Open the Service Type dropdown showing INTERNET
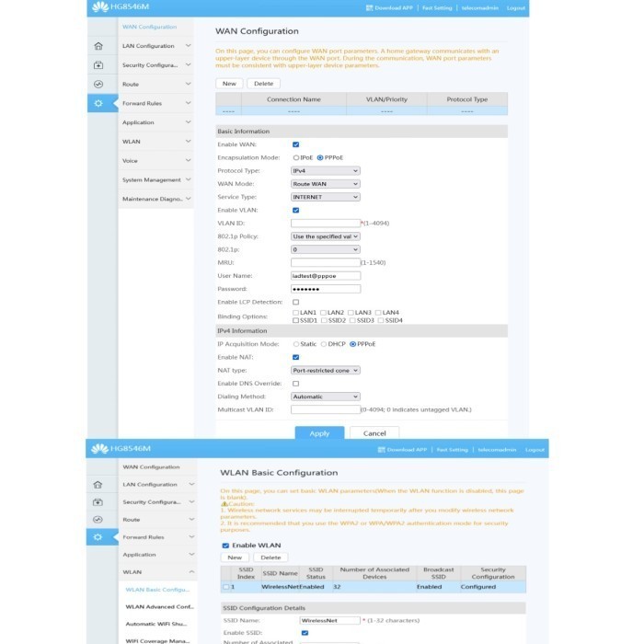This screenshot has width=644, height=644. pyautogui.click(x=325, y=197)
